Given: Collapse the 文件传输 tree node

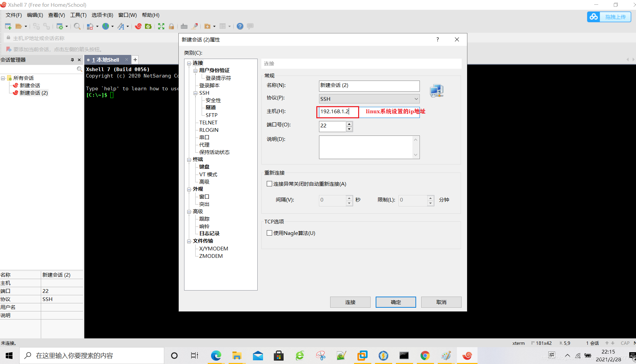Looking at the screenshot, I should point(189,241).
